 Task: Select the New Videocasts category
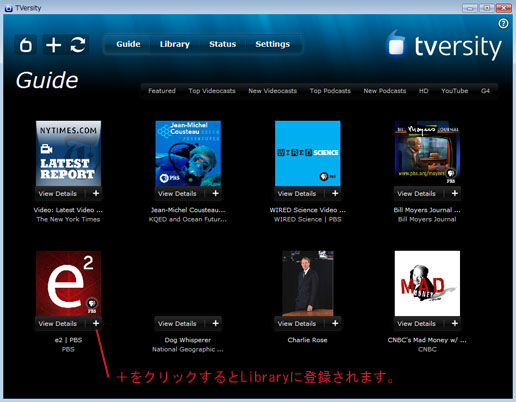click(x=273, y=91)
